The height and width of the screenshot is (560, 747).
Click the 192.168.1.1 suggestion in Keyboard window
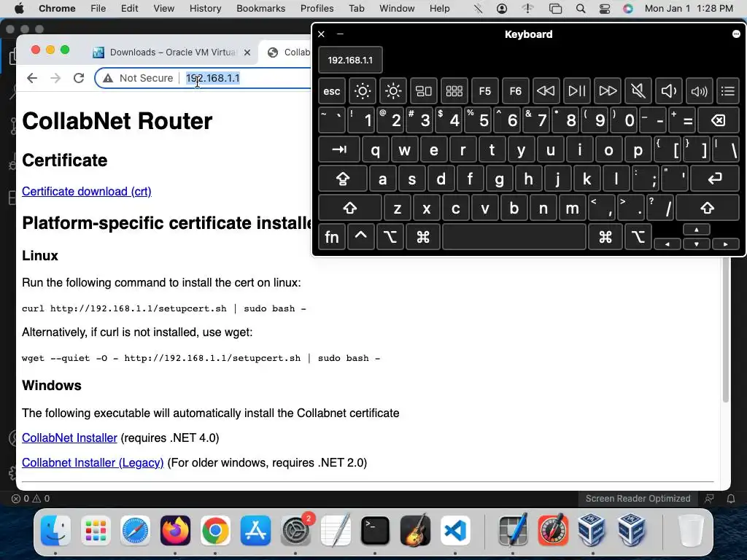[x=350, y=60]
